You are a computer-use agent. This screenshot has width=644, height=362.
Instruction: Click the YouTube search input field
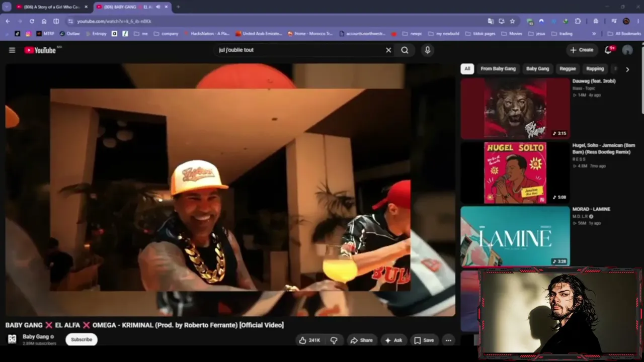(299, 50)
